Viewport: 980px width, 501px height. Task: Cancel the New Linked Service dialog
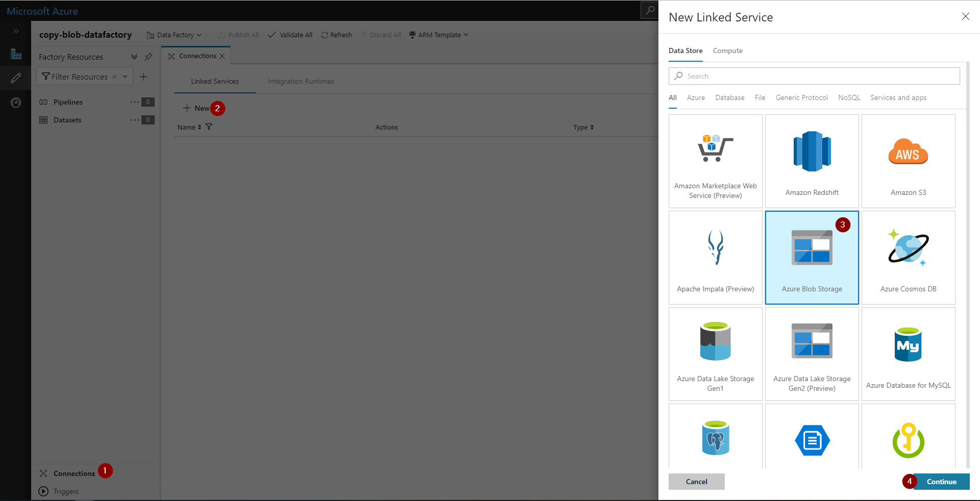click(696, 482)
